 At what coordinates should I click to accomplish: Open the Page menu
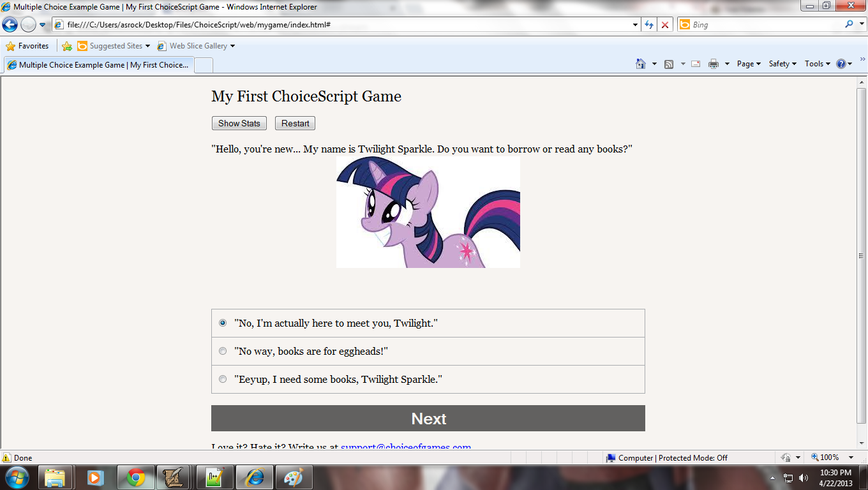[749, 64]
